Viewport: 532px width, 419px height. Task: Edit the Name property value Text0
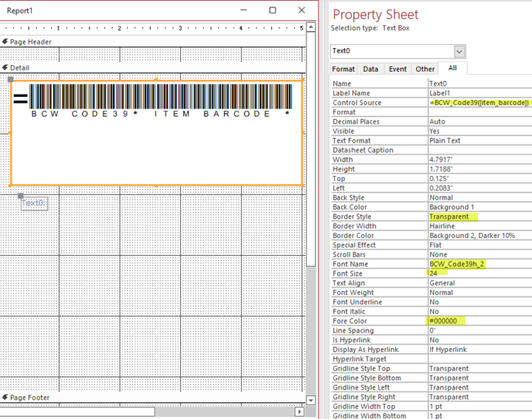(x=480, y=84)
